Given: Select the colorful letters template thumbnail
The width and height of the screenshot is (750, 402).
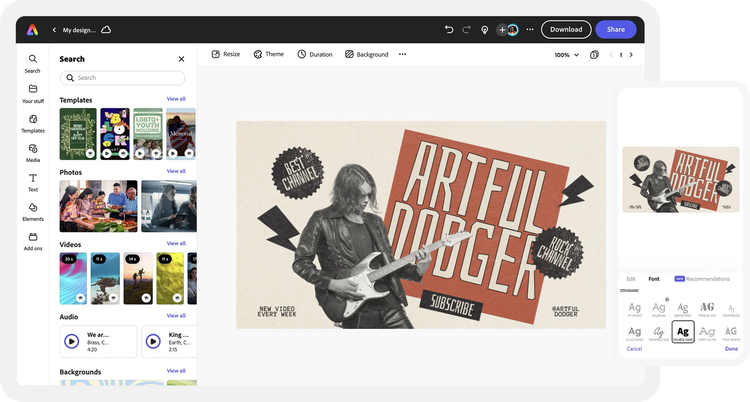Looking at the screenshot, I should click(115, 134).
